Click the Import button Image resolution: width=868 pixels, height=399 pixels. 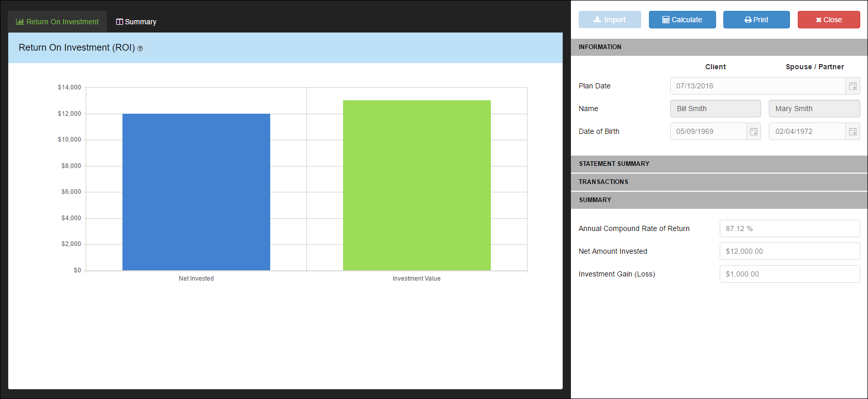click(x=610, y=20)
